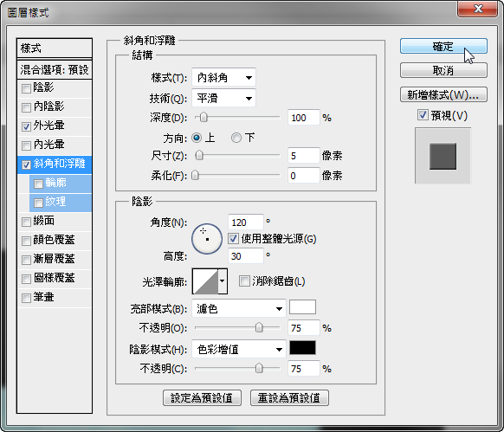Screen dimensions: 504x432
Task: Click the white highlight color swatch
Action: pyautogui.click(x=302, y=307)
